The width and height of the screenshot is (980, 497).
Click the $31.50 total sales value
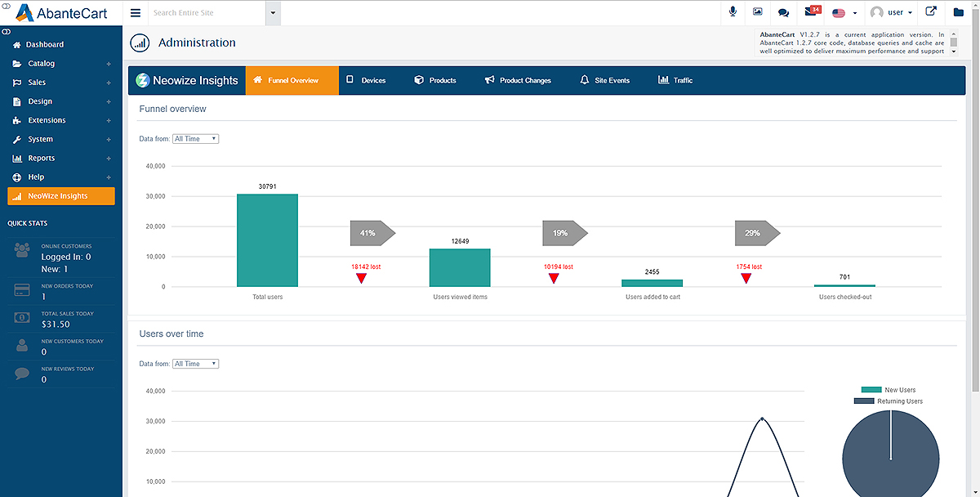coord(56,324)
